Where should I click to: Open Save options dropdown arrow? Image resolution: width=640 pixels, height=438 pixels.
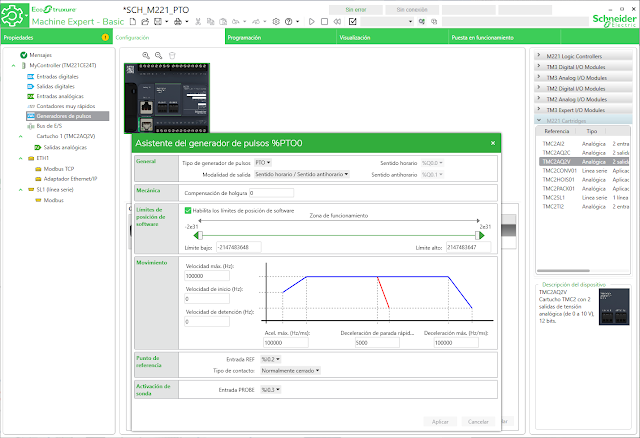click(167, 22)
